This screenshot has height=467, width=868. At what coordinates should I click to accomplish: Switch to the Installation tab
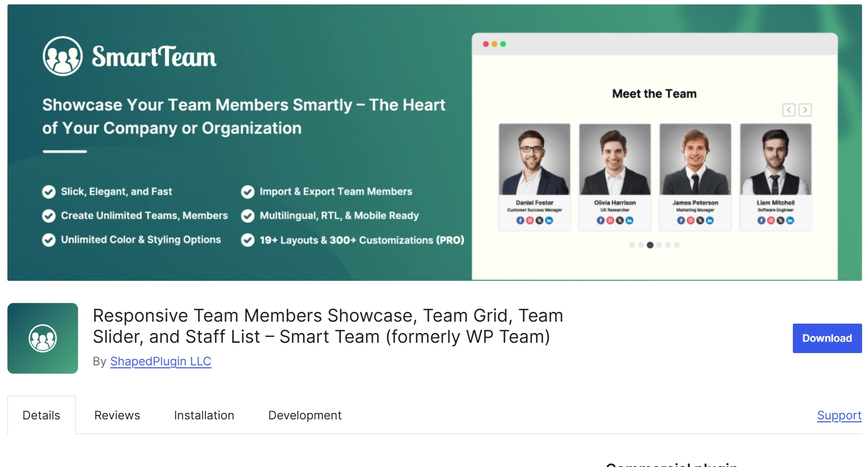[204, 415]
